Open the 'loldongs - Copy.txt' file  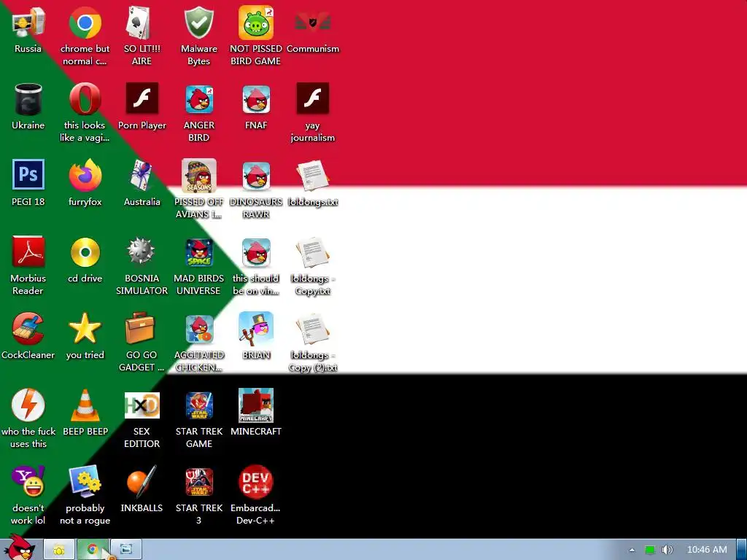pos(312,252)
